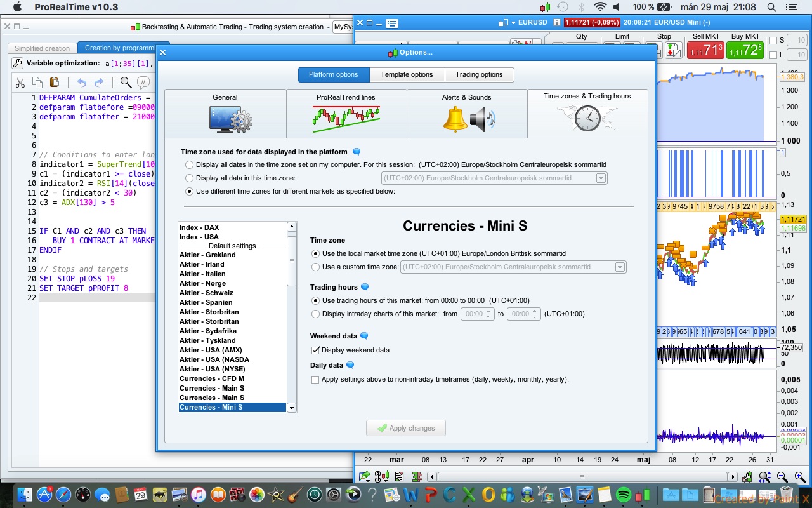Select display all dates in my computer's time zone

[189, 165]
